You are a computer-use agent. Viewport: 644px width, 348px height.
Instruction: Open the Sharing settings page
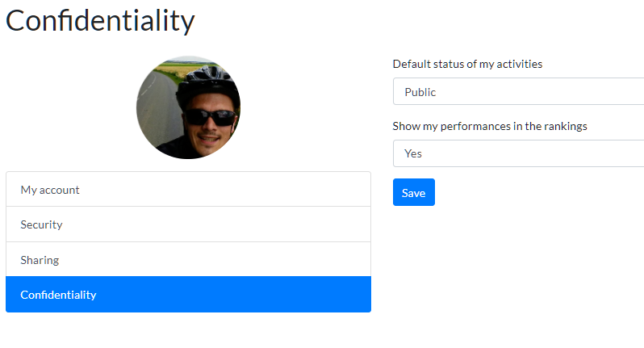pos(188,260)
